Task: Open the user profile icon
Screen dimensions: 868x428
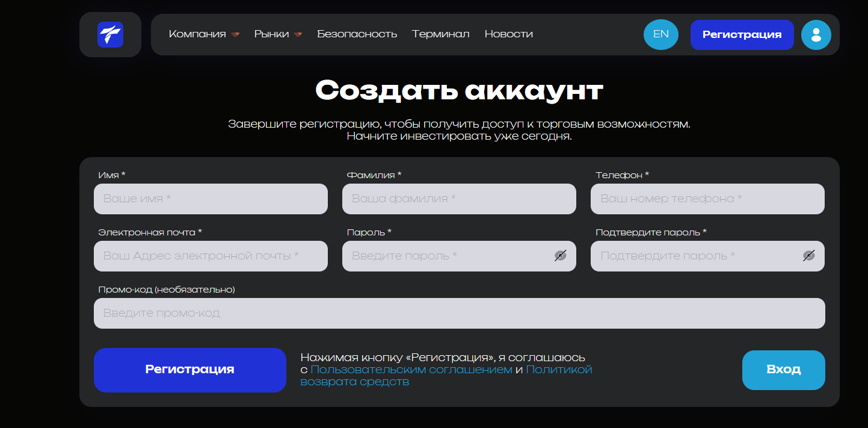Action: point(816,35)
